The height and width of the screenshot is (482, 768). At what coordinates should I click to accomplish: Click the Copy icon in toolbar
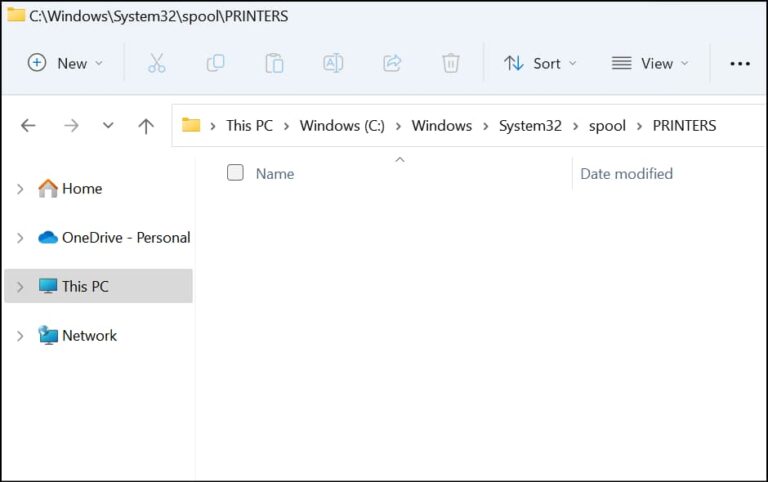[x=215, y=63]
